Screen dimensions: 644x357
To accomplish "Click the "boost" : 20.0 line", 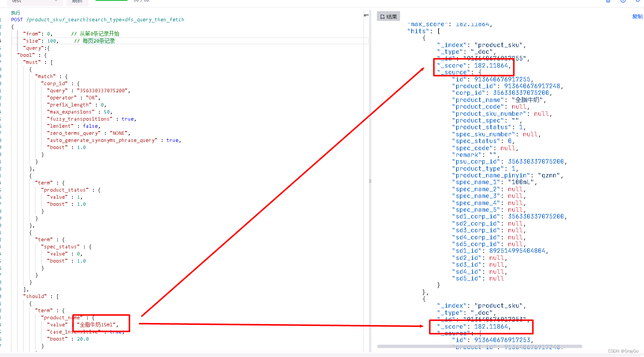I will (x=68, y=339).
